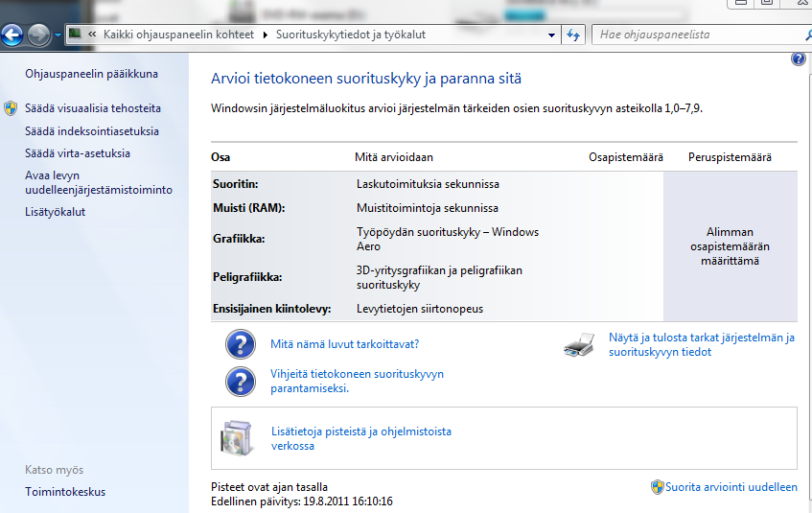The height and width of the screenshot is (513, 812).
Task: Run Suorita arviointi uudelleen
Action: click(731, 487)
